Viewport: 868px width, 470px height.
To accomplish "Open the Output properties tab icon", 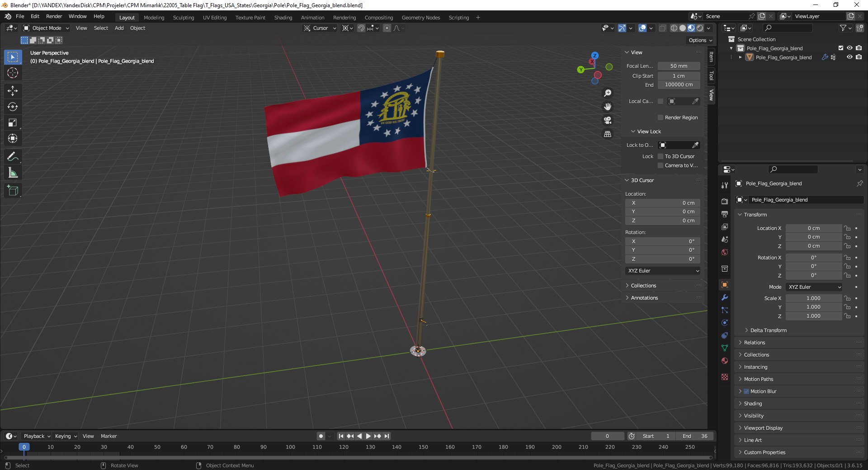I will point(725,214).
